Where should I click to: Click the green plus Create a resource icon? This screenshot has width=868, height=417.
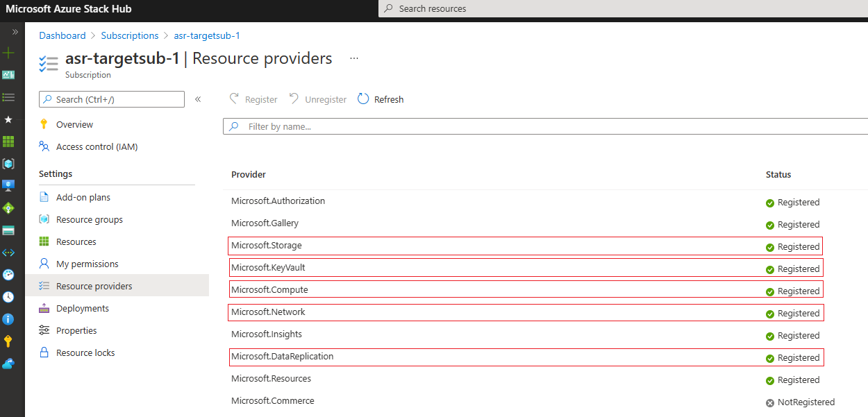[x=8, y=53]
